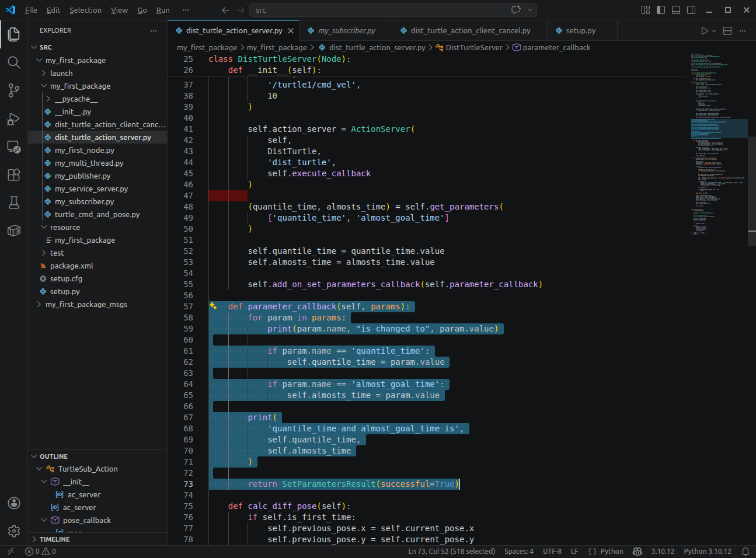Change indentation via Spaces: 4
Screen dimensions: 756x558
519,552
